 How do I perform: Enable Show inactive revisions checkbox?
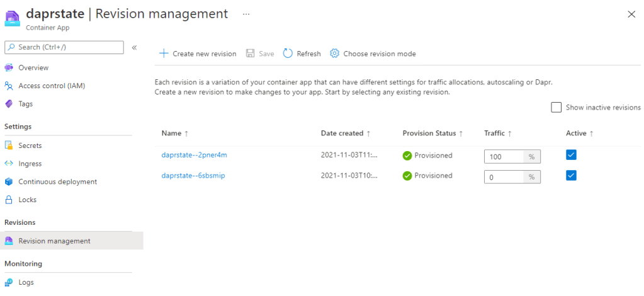tap(556, 108)
